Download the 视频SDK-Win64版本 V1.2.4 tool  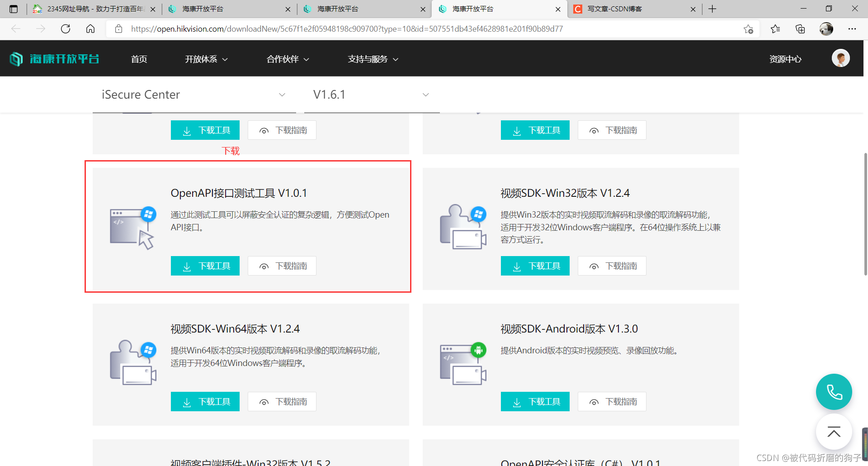click(205, 402)
